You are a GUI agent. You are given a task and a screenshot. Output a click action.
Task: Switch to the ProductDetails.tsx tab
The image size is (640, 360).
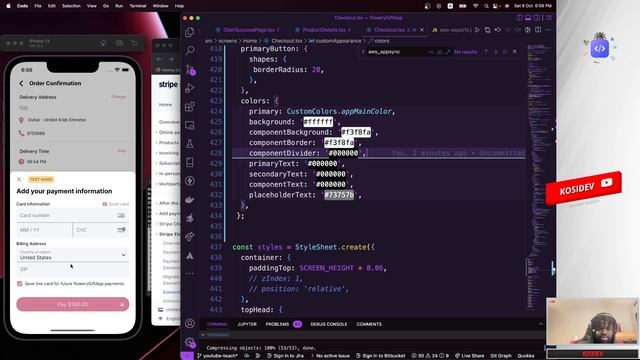324,30
